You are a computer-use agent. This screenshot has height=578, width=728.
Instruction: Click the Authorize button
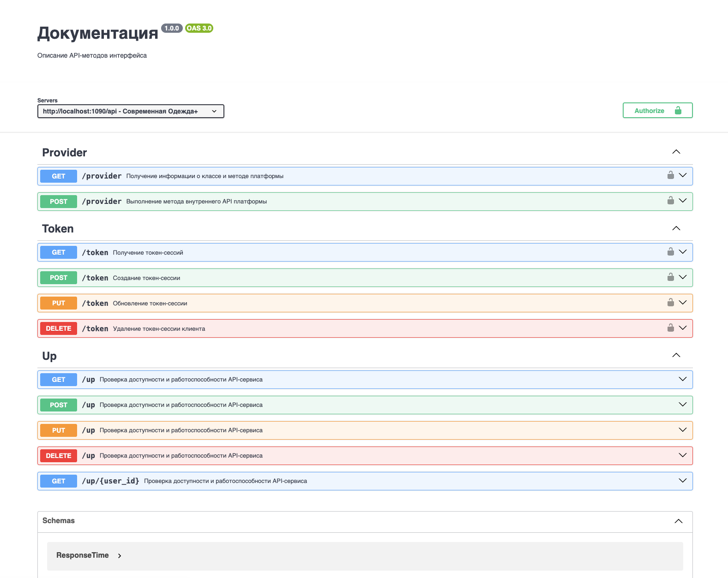coord(657,110)
